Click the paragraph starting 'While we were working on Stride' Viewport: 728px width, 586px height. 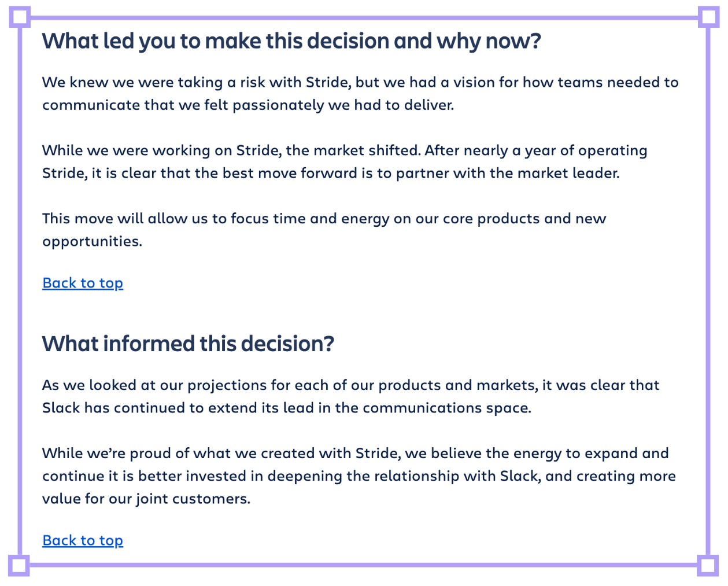pyautogui.click(x=345, y=162)
